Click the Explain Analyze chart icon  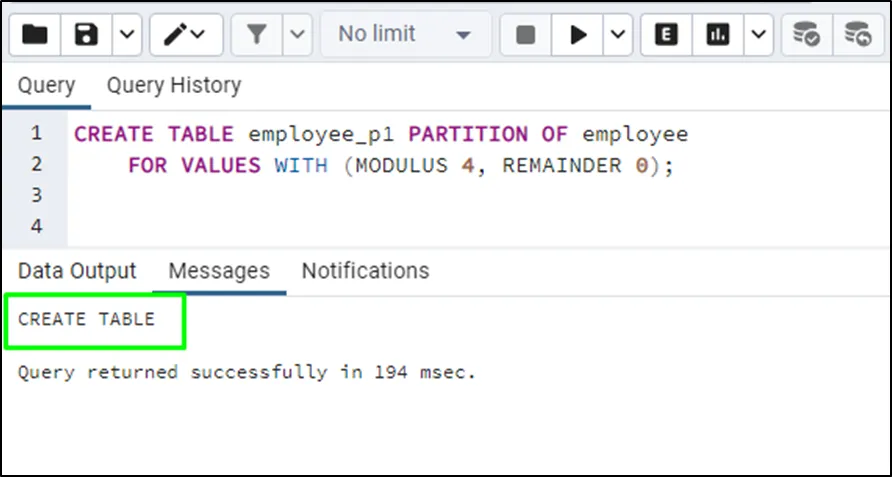tap(717, 35)
